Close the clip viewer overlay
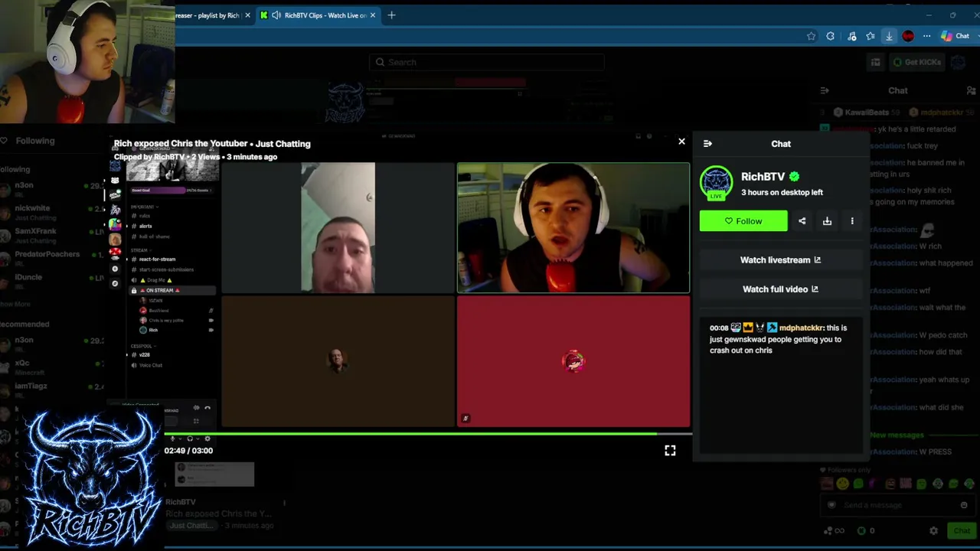The image size is (980, 551). 681,142
